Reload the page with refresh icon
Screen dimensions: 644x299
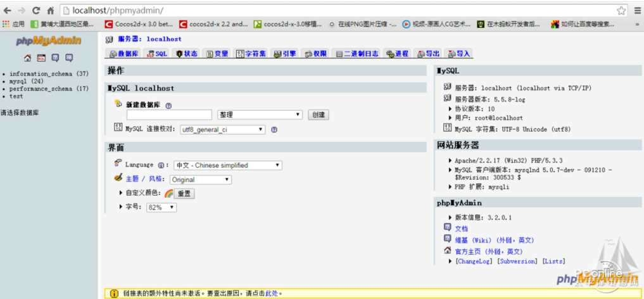[x=36, y=10]
